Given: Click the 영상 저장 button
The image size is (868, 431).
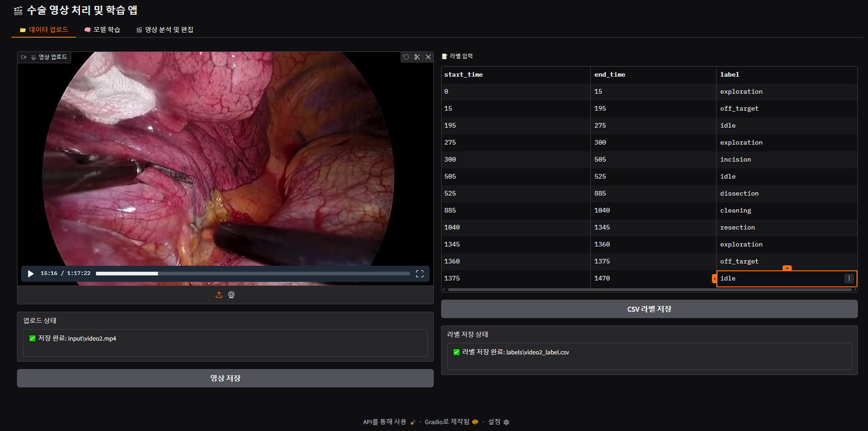Looking at the screenshot, I should pos(225,378).
